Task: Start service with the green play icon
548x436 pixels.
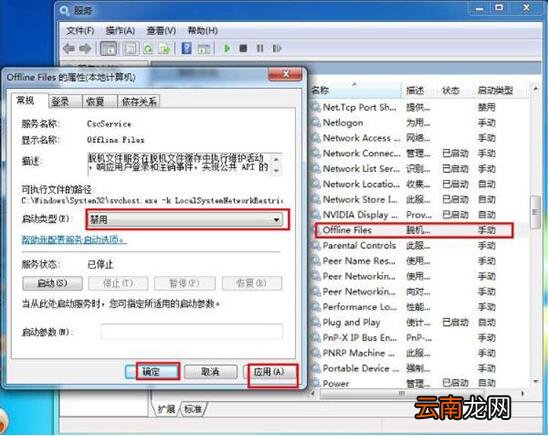Action: 227,48
